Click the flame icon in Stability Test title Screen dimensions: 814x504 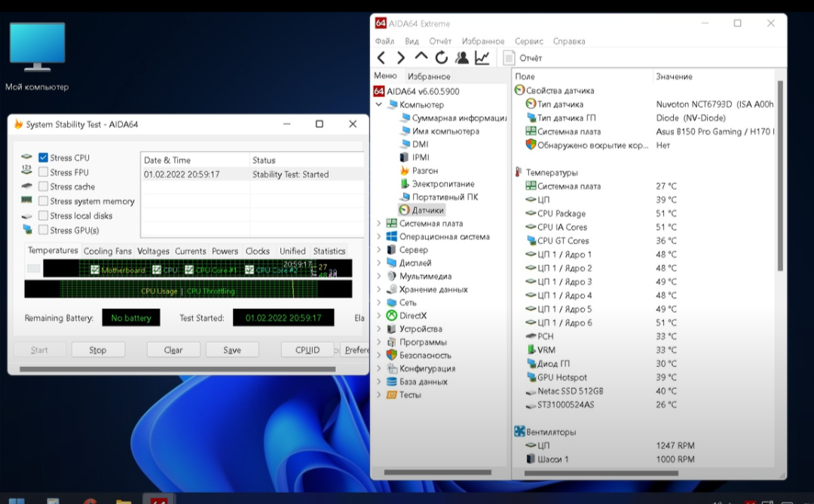click(18, 124)
